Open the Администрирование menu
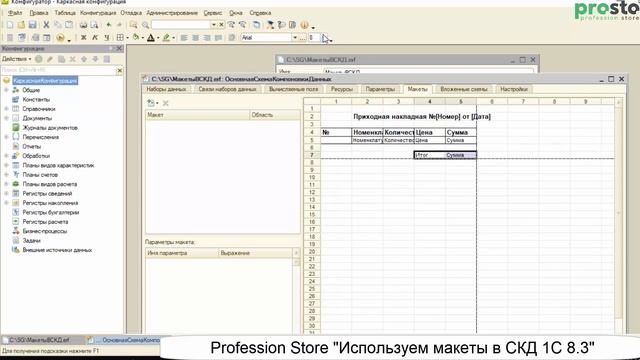Screen dimensions: 640x360 pyautogui.click(x=172, y=13)
